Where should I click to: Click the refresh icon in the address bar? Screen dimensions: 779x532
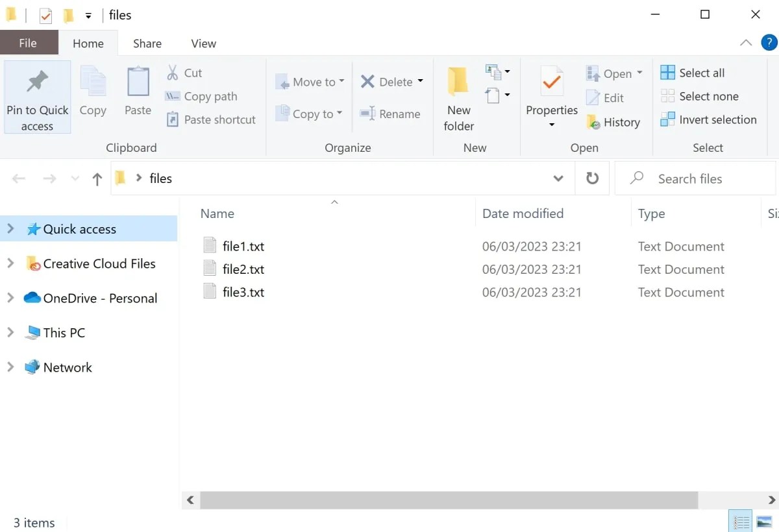click(592, 178)
